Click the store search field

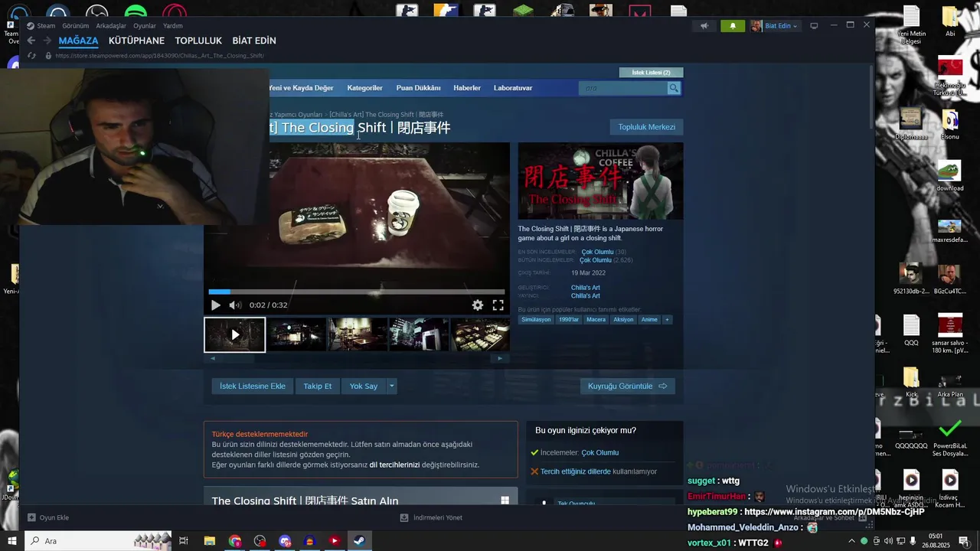coord(623,88)
